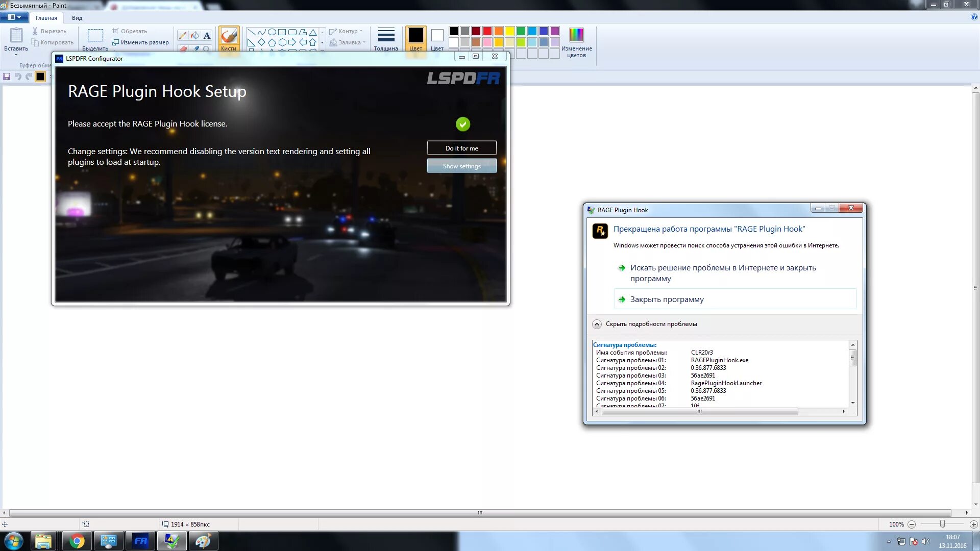The height and width of the screenshot is (551, 980).
Task: Show hidden system tray icons arrow
Action: coord(889,541)
